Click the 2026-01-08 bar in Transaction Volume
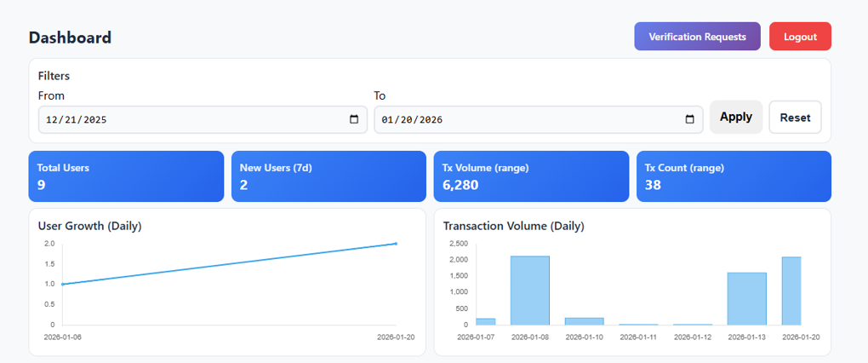The image size is (868, 363). tap(530, 291)
